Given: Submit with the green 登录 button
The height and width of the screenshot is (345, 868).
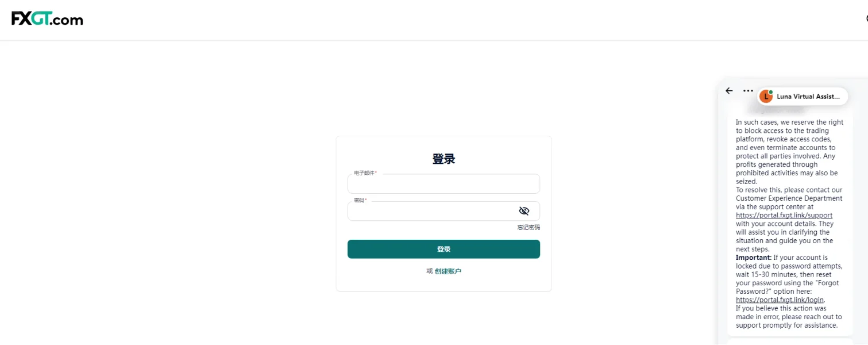Looking at the screenshot, I should point(443,249).
